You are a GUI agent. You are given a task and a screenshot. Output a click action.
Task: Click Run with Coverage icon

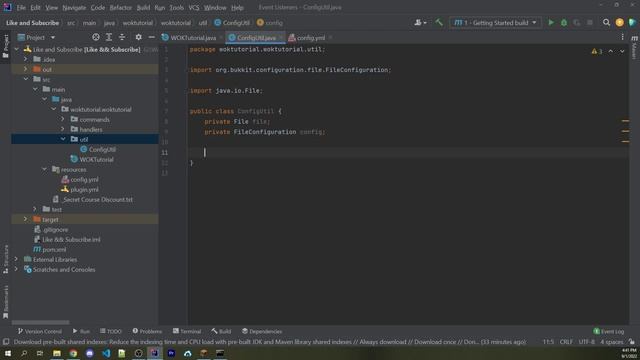[577, 23]
